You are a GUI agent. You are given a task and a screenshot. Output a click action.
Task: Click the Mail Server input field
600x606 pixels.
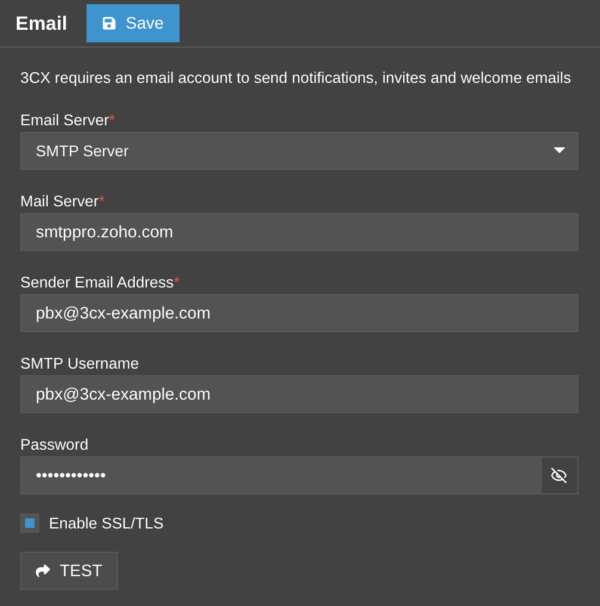pyautogui.click(x=299, y=232)
